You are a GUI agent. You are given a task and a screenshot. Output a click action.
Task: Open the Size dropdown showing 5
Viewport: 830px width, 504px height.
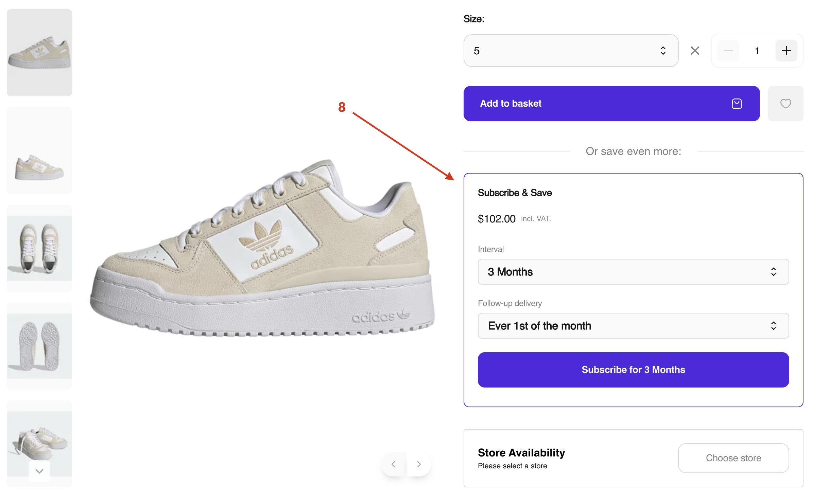(x=571, y=51)
